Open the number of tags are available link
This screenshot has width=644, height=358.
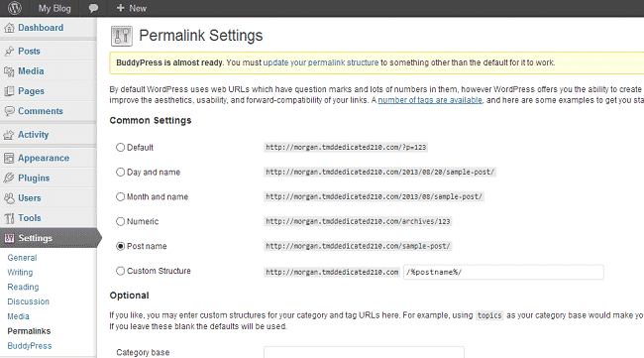tap(430, 100)
